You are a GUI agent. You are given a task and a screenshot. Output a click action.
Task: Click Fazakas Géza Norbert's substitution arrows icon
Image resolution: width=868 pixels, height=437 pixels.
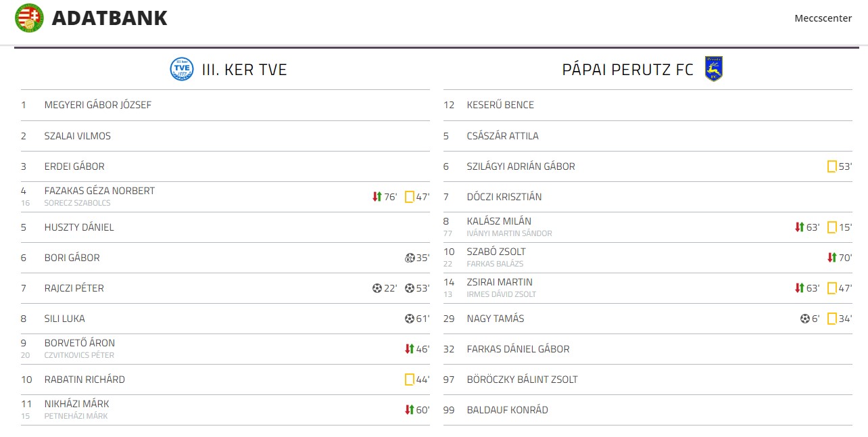(x=377, y=197)
